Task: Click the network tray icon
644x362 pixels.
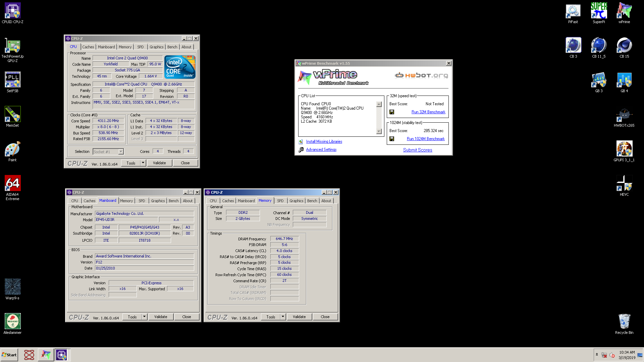Action: pyautogui.click(x=604, y=355)
